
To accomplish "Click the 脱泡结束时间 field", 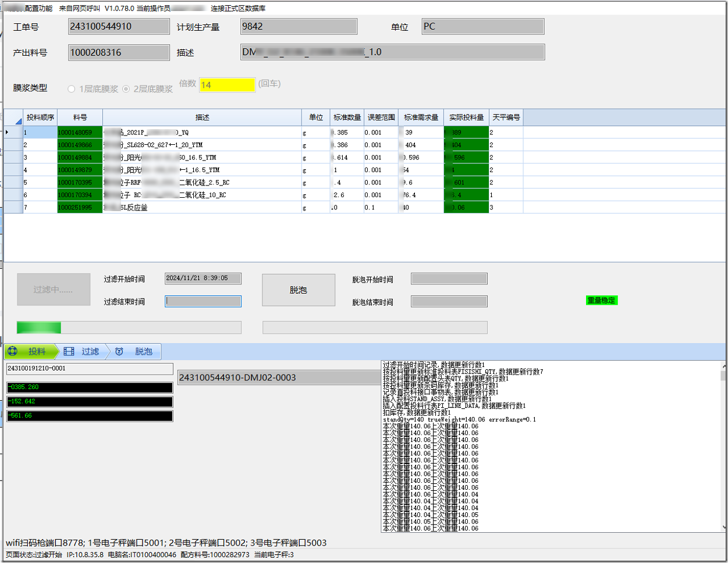I will (x=449, y=301).
